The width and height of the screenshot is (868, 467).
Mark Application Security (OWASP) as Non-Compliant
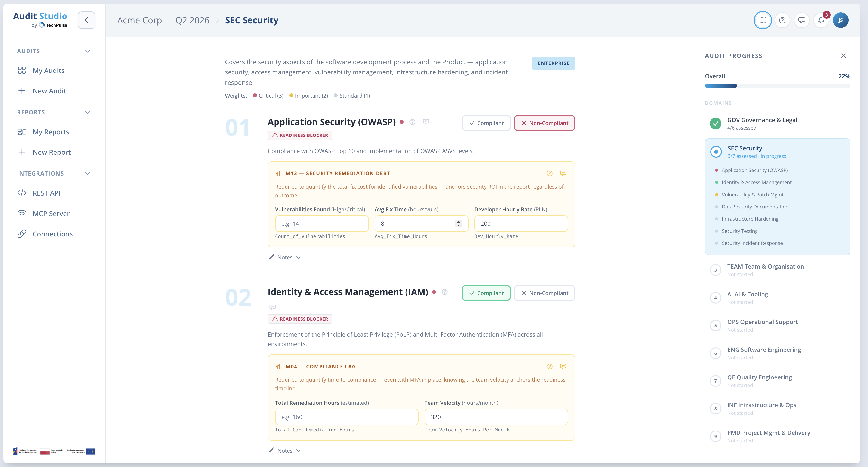pyautogui.click(x=545, y=123)
